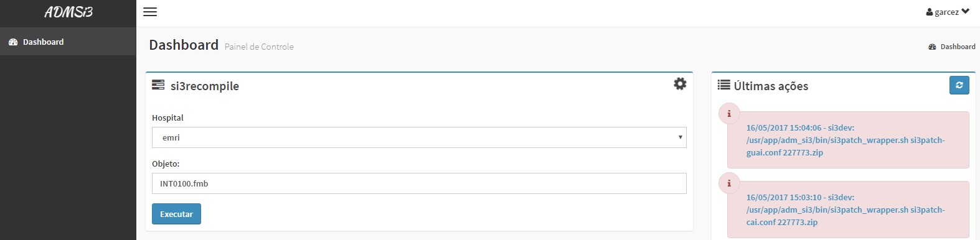This screenshot has height=240, width=980.
Task: Select Dashboard in the left sidebar
Action: pos(68,42)
